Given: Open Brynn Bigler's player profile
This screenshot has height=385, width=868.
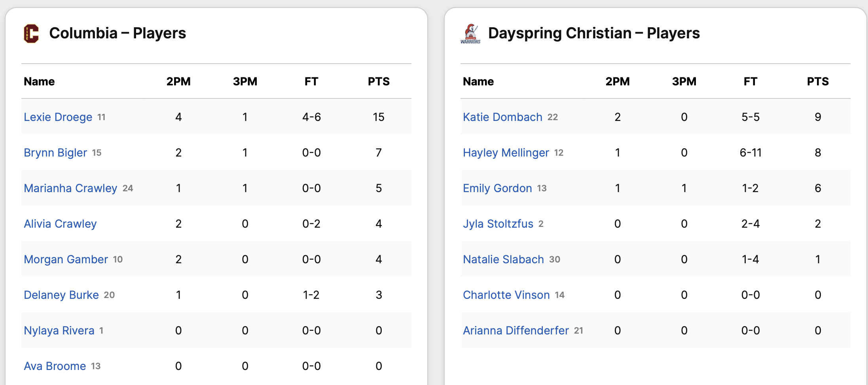Looking at the screenshot, I should pyautogui.click(x=55, y=153).
